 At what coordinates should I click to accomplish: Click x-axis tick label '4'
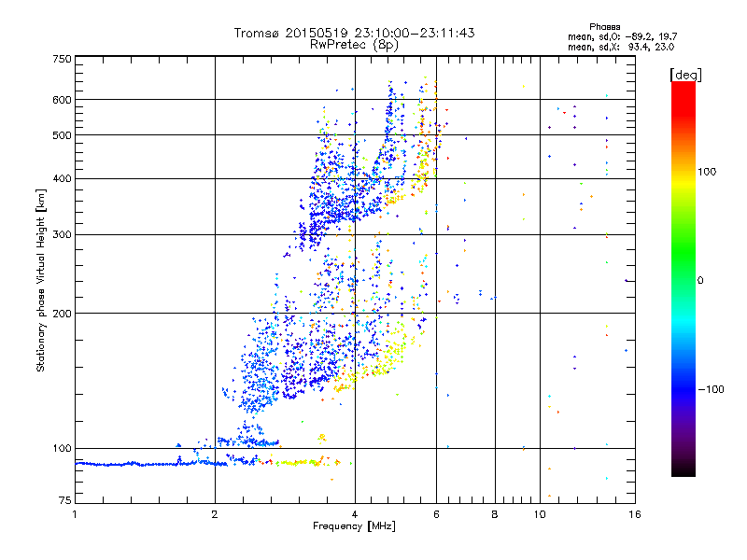point(355,514)
